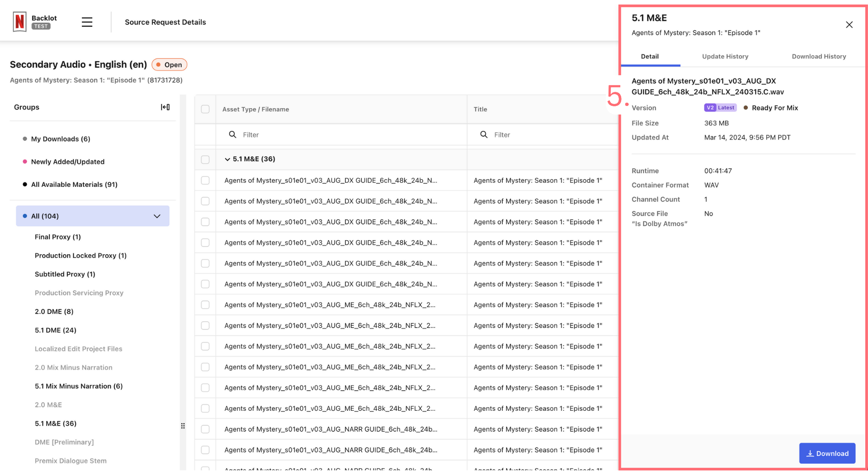The height and width of the screenshot is (475, 868).
Task: Click runtime value 00:41:47
Action: tap(718, 171)
